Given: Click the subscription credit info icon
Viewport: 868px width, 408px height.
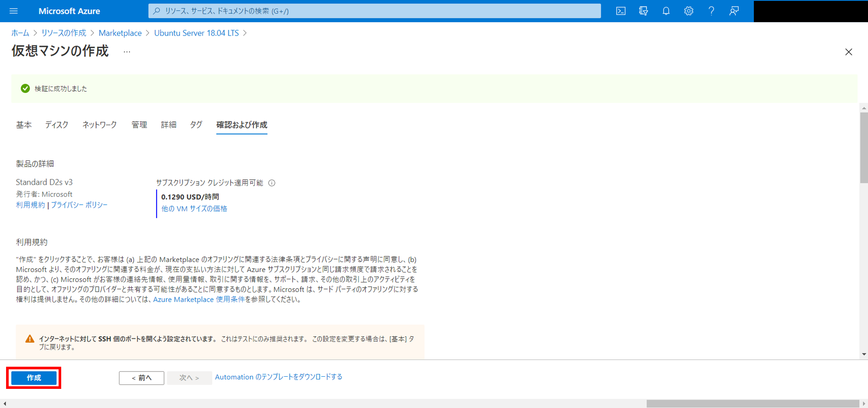Looking at the screenshot, I should point(272,183).
